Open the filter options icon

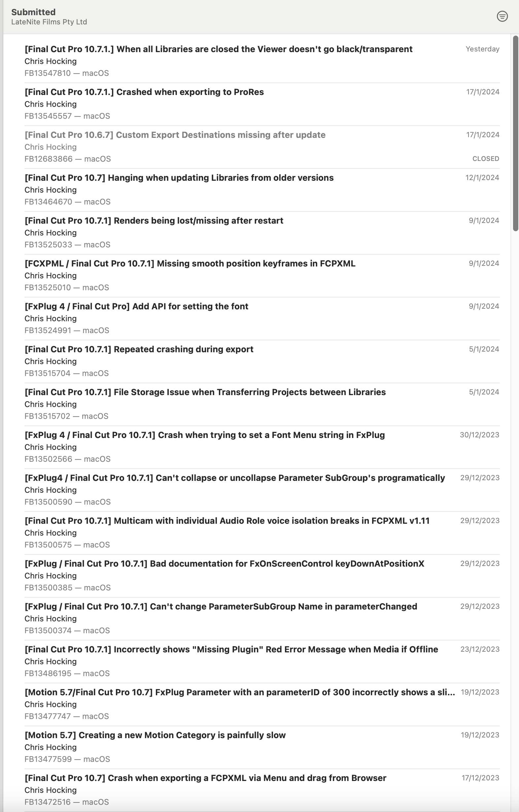[502, 16]
